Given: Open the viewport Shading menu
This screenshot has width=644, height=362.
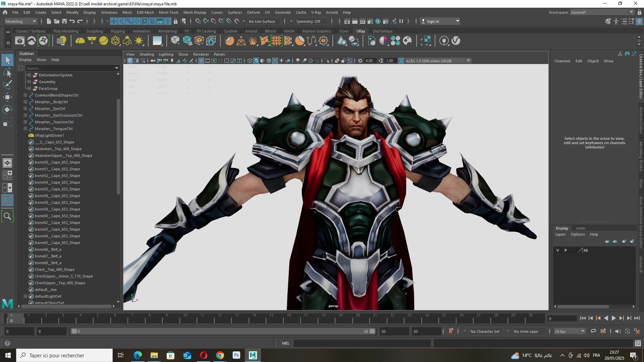Looking at the screenshot, I should (x=147, y=54).
